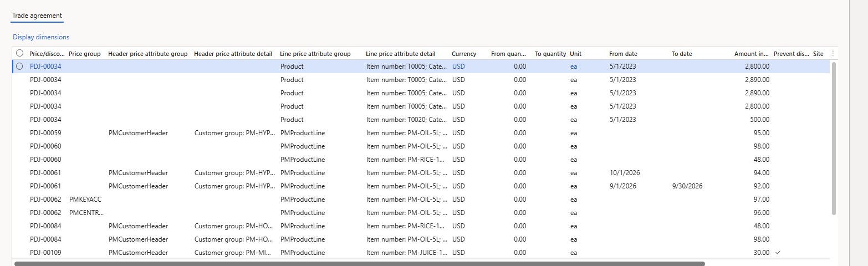Open the Price group column header menu
The width and height of the screenshot is (868, 266).
(85, 54)
